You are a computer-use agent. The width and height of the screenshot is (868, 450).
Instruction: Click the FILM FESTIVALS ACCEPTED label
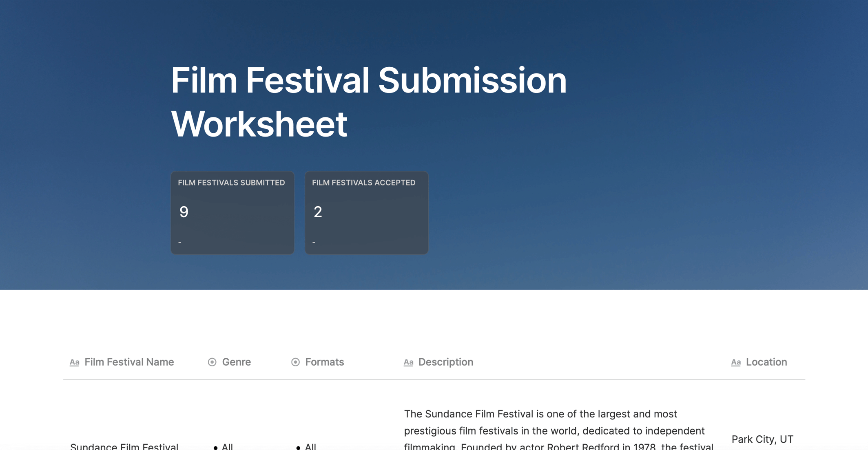click(364, 183)
